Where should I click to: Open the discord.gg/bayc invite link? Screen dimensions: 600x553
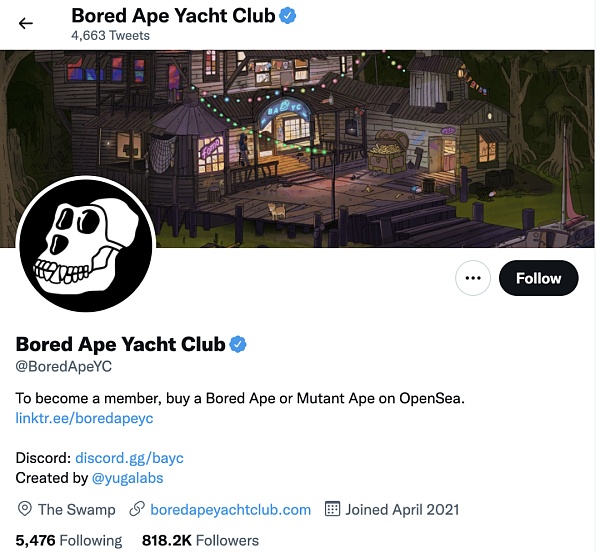(129, 458)
